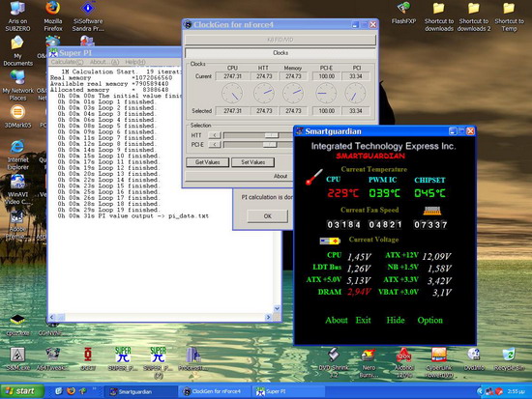The width and height of the screenshot is (532, 399).
Task: Launch the FlashFXP desktop icon
Action: pos(403,13)
